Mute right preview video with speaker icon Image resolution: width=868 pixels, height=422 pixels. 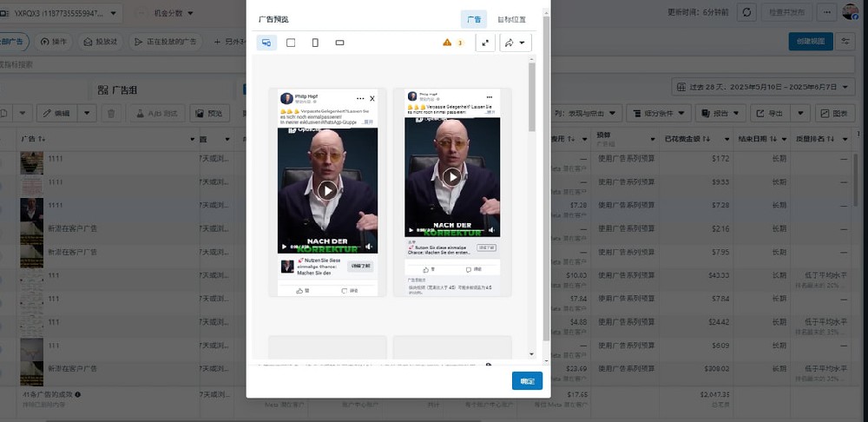click(491, 230)
